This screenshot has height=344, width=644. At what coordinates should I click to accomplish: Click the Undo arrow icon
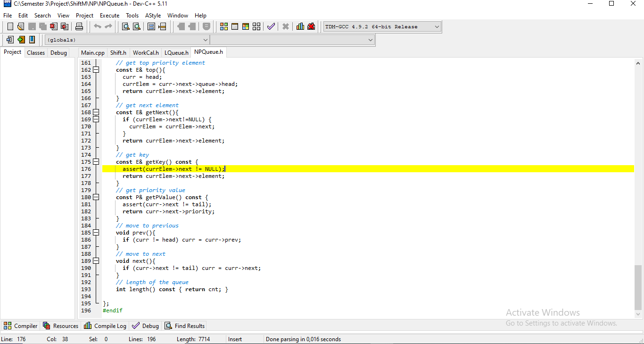(x=97, y=26)
